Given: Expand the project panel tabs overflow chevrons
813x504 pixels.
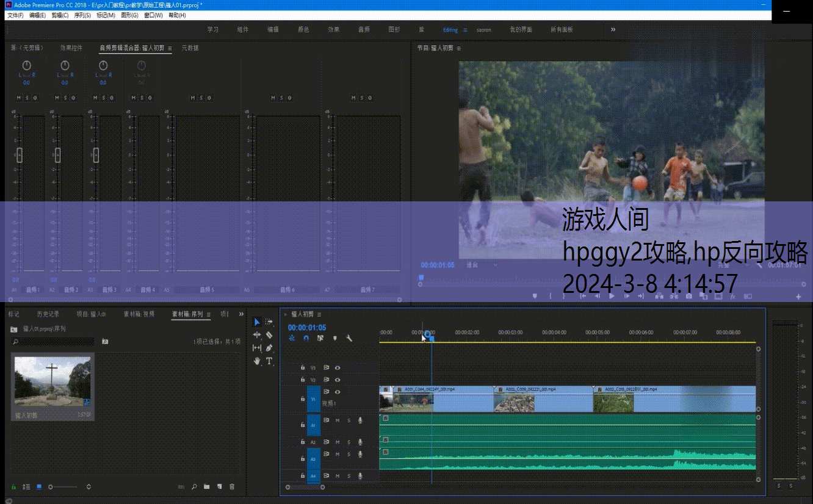Looking at the screenshot, I should pos(241,314).
